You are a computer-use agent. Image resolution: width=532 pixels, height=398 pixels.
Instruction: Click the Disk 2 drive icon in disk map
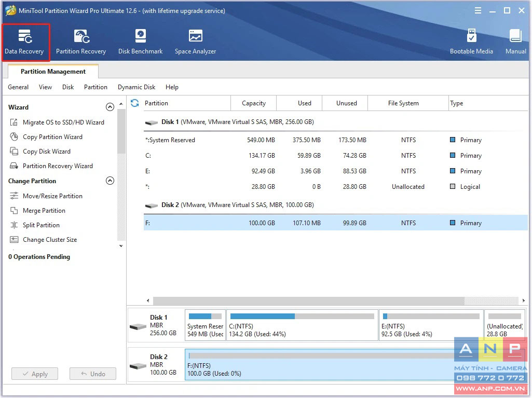(138, 366)
